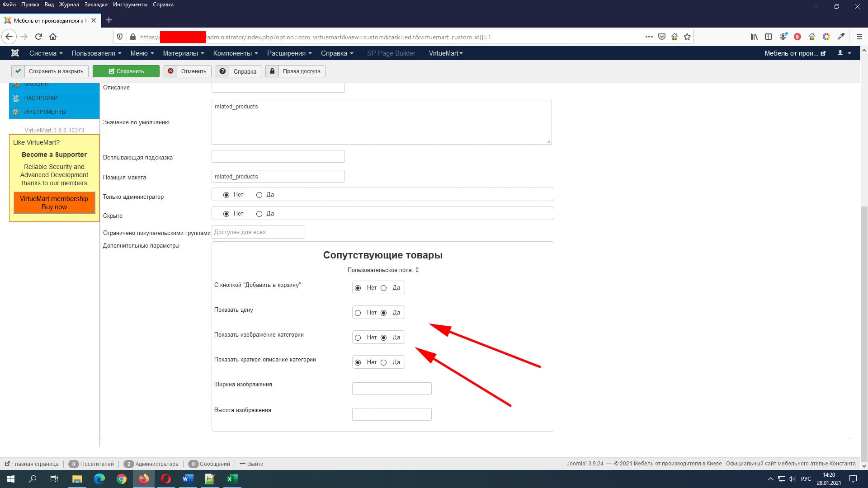Set 'Скрыто' to Да
Screen dimensions: 868x488
pos(259,214)
